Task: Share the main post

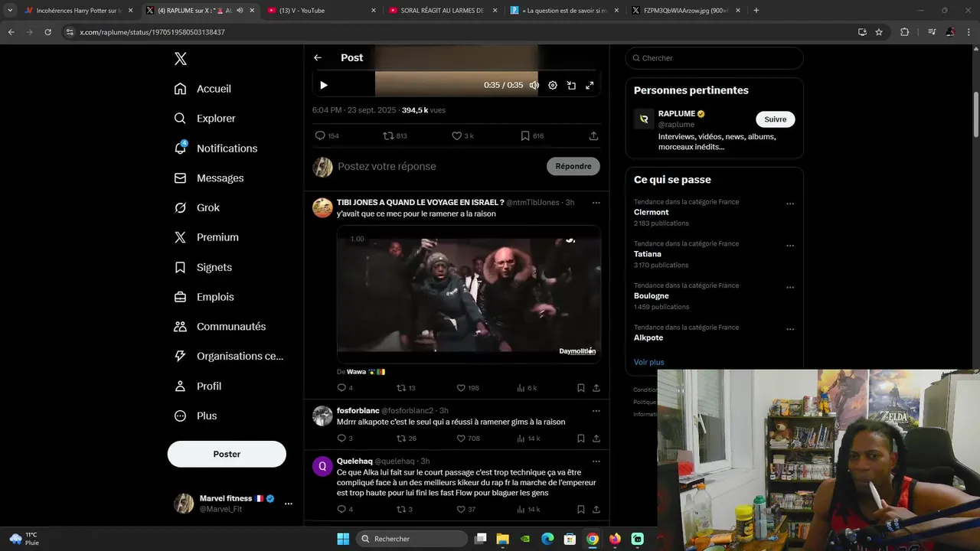Action: coord(593,135)
